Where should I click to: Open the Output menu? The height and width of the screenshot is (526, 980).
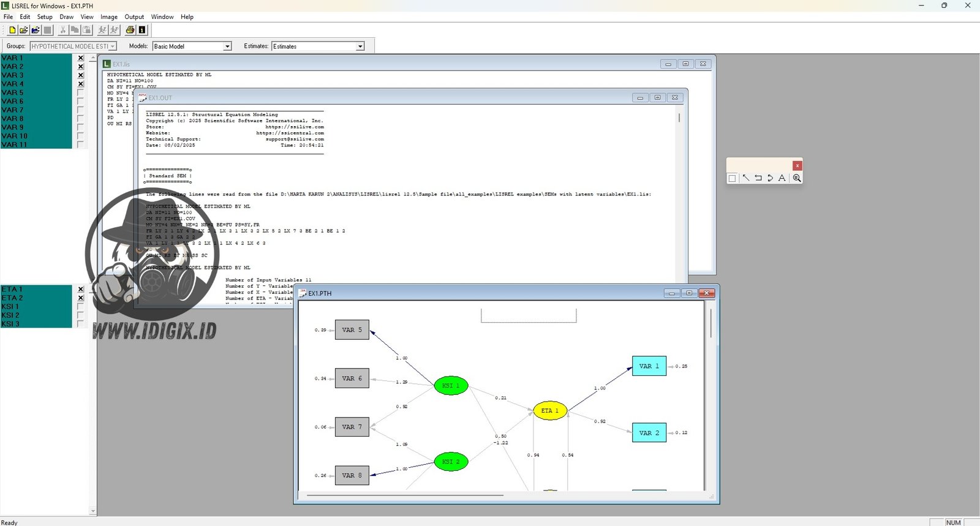coord(134,17)
